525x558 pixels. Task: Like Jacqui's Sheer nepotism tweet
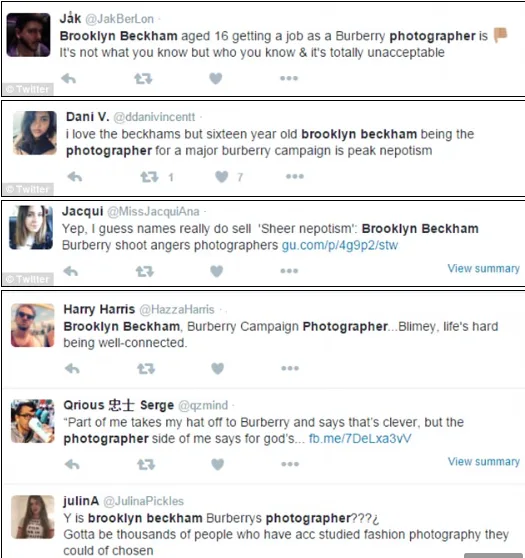click(x=216, y=271)
